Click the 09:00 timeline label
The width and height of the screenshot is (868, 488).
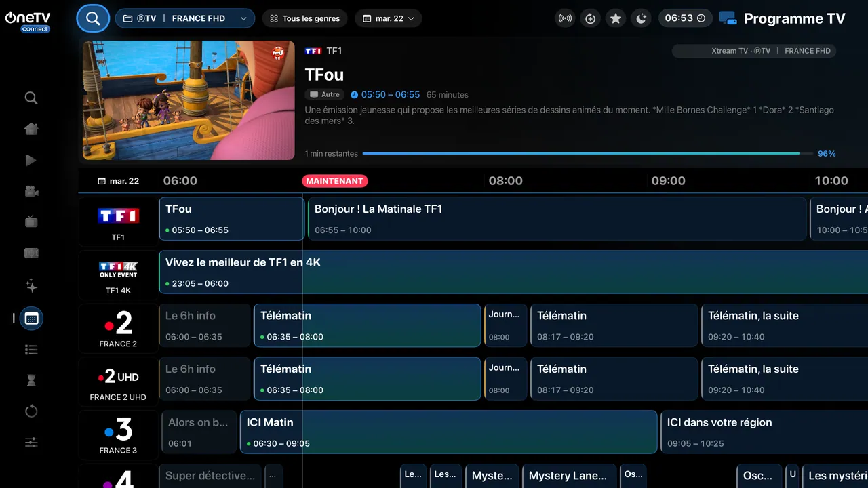coord(669,181)
